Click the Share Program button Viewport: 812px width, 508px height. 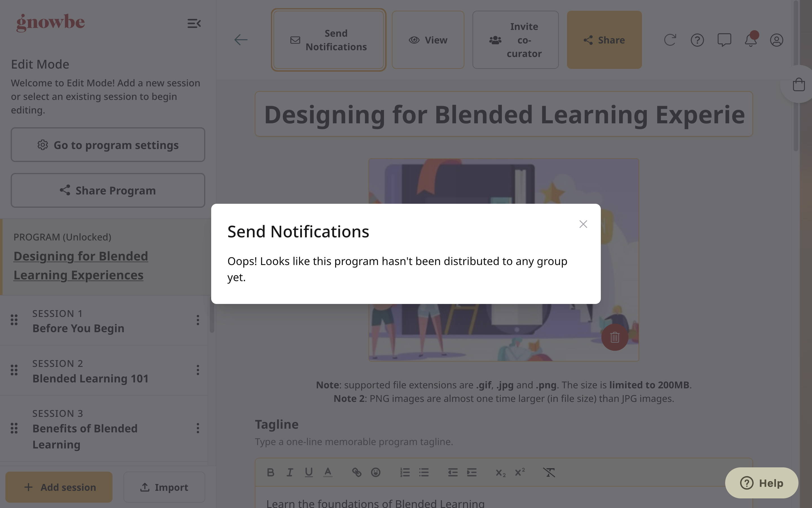pyautogui.click(x=108, y=190)
